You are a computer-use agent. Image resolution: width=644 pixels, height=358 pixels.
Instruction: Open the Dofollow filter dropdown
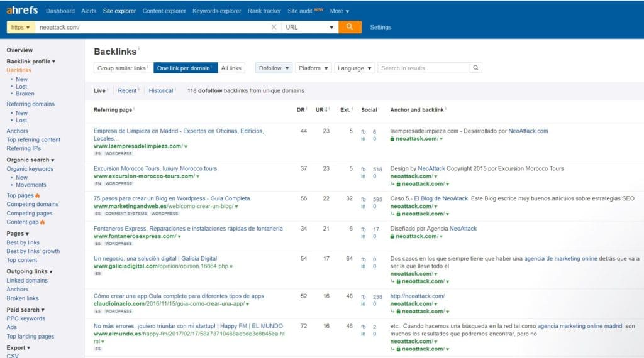274,68
